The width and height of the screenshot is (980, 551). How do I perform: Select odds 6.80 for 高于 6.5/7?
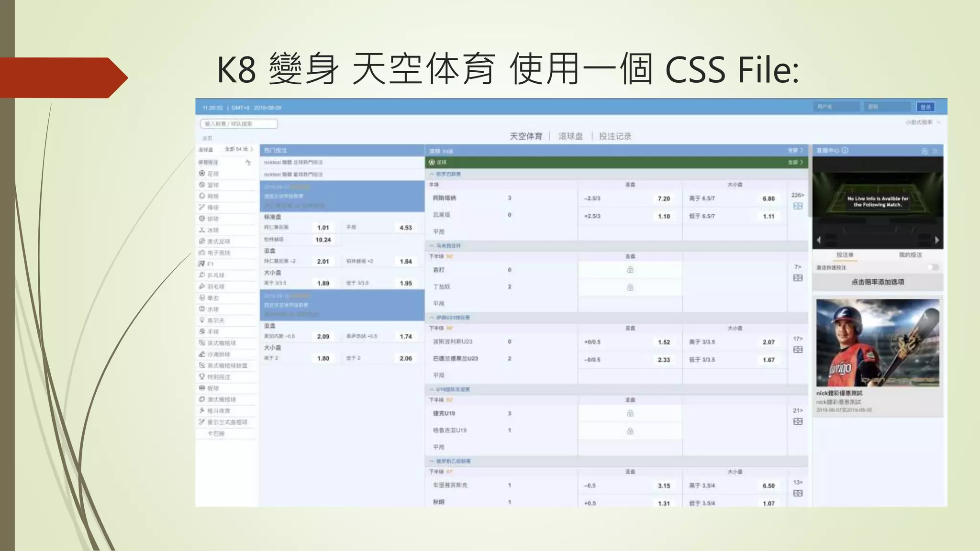768,198
